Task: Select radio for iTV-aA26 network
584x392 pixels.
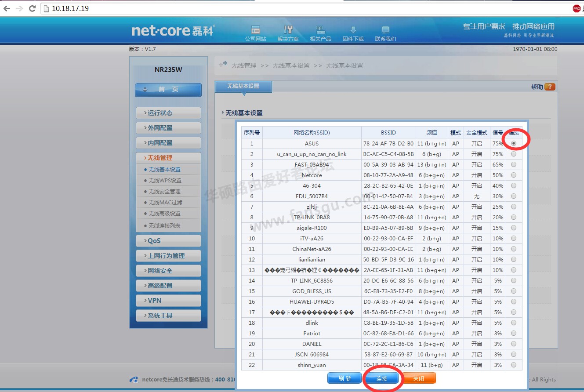Action: point(514,238)
